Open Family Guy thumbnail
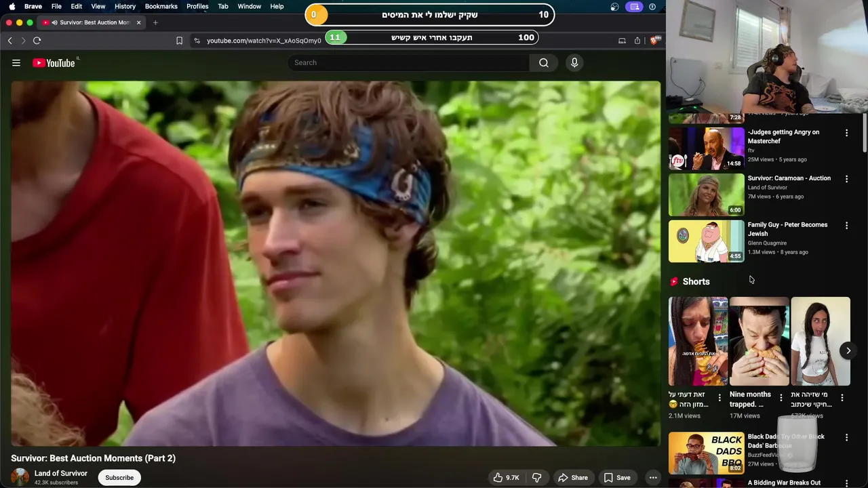The width and height of the screenshot is (868, 488). tap(706, 241)
